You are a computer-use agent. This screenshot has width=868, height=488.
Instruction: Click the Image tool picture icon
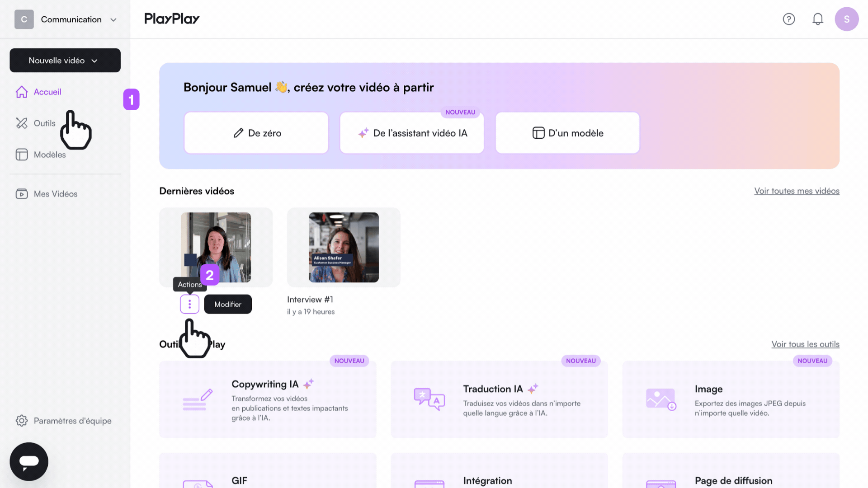point(661,399)
